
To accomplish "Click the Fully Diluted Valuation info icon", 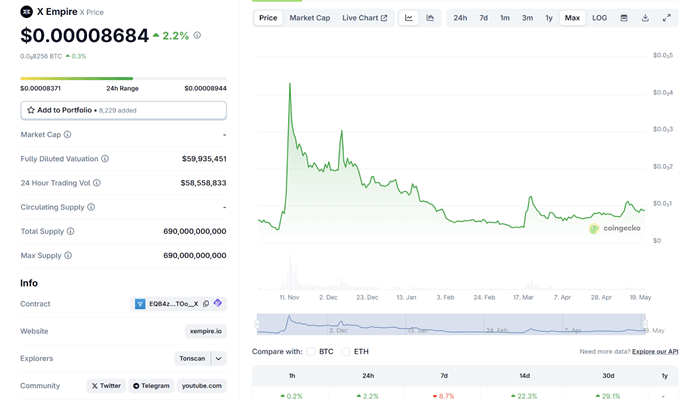I will tap(105, 158).
